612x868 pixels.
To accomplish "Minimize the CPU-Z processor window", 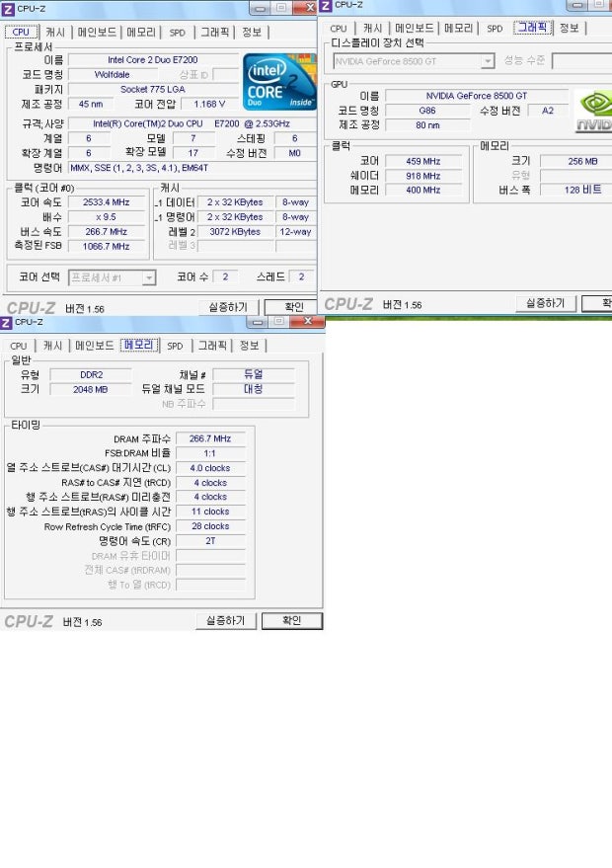I will point(260,9).
